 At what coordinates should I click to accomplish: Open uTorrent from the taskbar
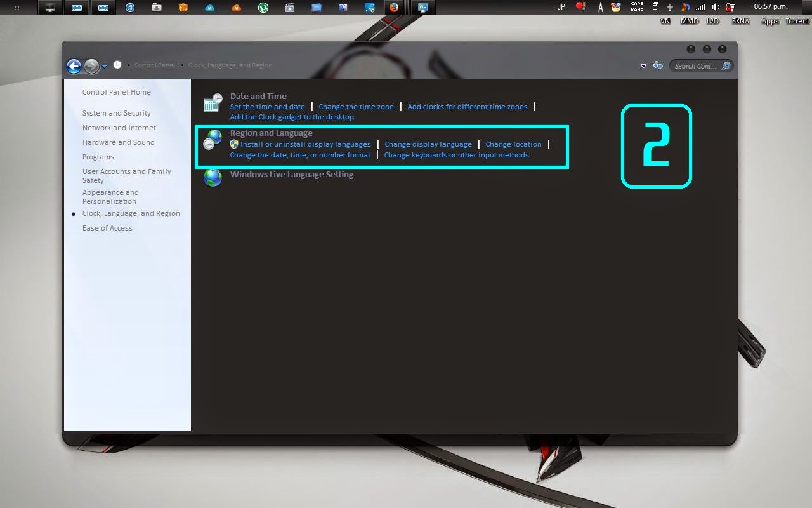263,8
